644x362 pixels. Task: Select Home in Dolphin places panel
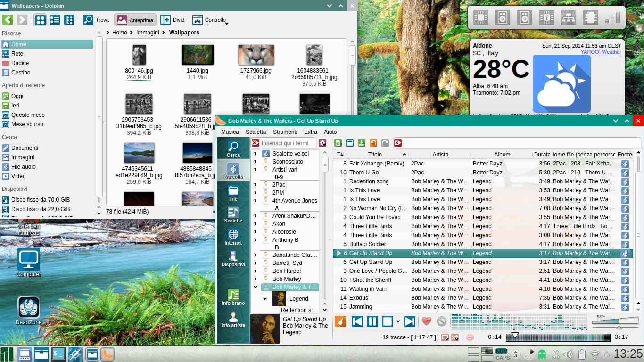click(x=47, y=44)
